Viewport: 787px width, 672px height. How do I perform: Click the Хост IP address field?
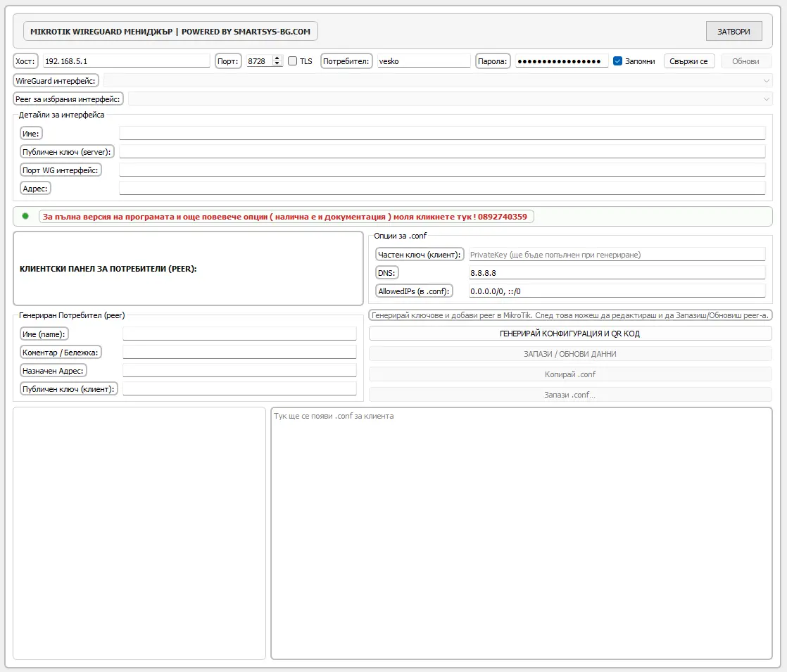click(x=126, y=61)
